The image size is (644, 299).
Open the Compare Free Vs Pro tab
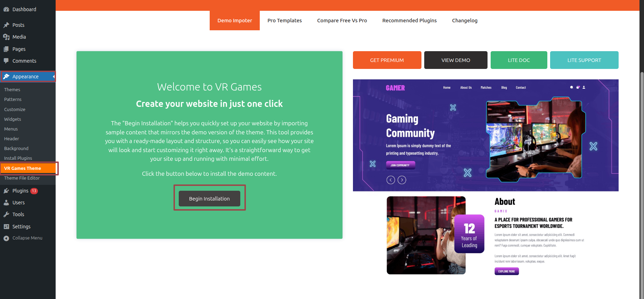coord(342,21)
